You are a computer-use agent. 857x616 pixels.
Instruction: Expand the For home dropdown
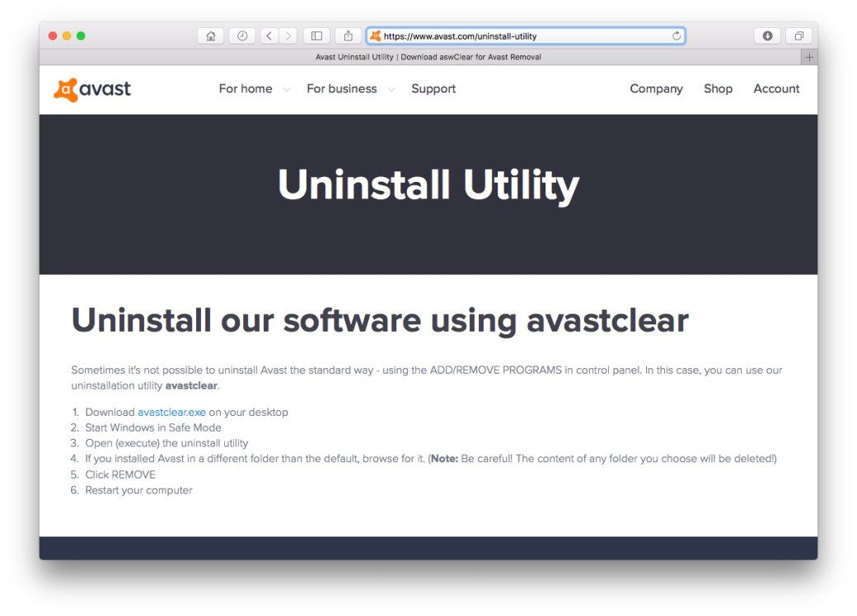[245, 89]
